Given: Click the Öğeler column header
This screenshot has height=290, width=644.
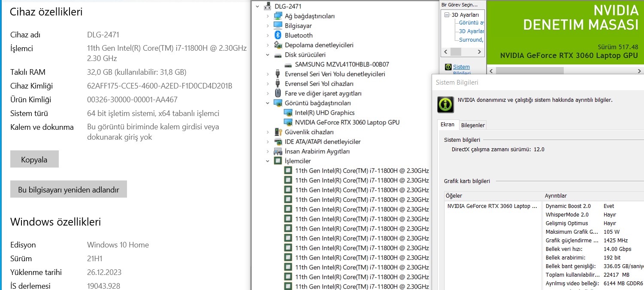Looking at the screenshot, I should [x=493, y=195].
